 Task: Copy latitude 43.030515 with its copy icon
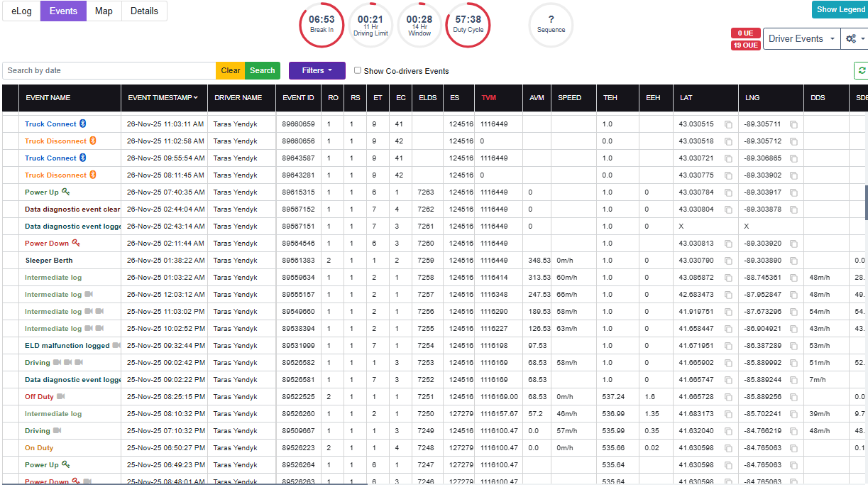[728, 124]
